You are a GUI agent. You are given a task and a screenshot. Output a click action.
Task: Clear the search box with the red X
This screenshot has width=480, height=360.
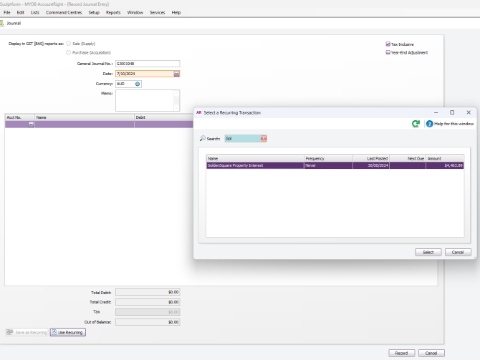click(x=264, y=138)
